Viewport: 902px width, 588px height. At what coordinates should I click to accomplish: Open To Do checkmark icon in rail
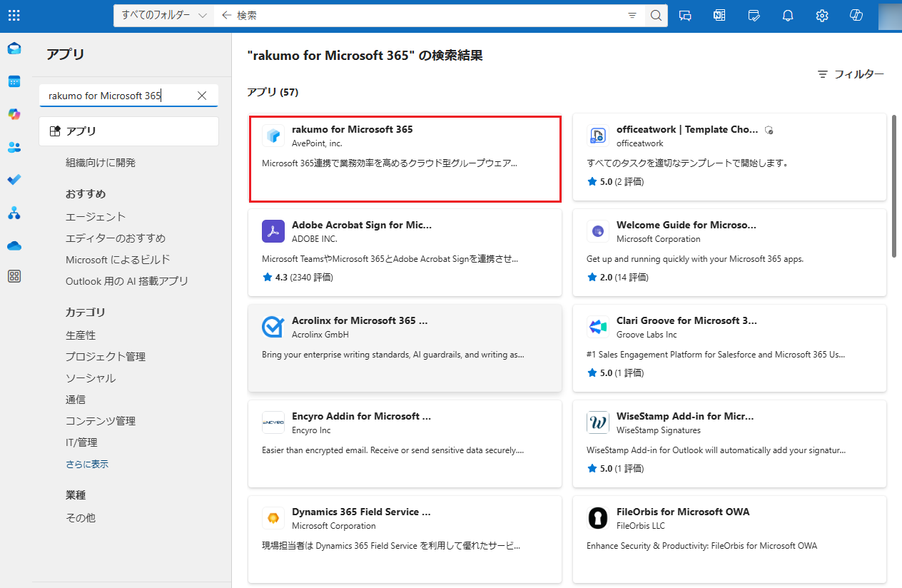(x=14, y=180)
